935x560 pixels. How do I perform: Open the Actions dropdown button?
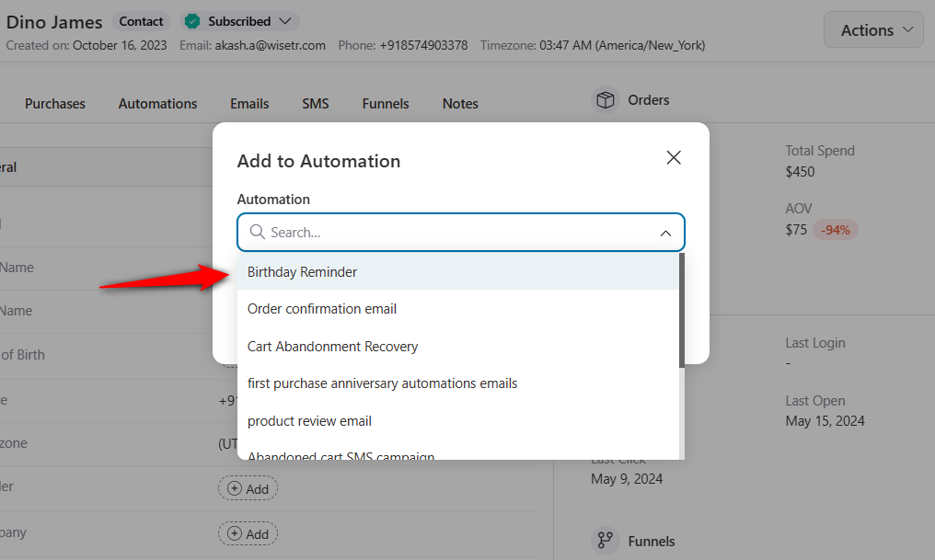click(x=873, y=29)
